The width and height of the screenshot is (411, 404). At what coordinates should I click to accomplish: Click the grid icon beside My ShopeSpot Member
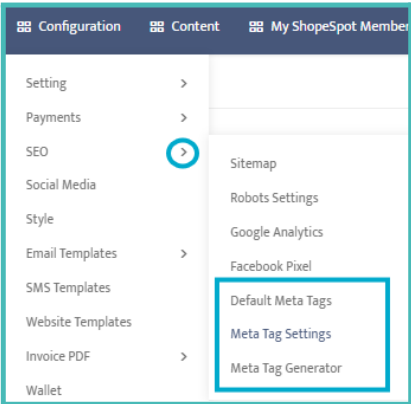pos(256,27)
